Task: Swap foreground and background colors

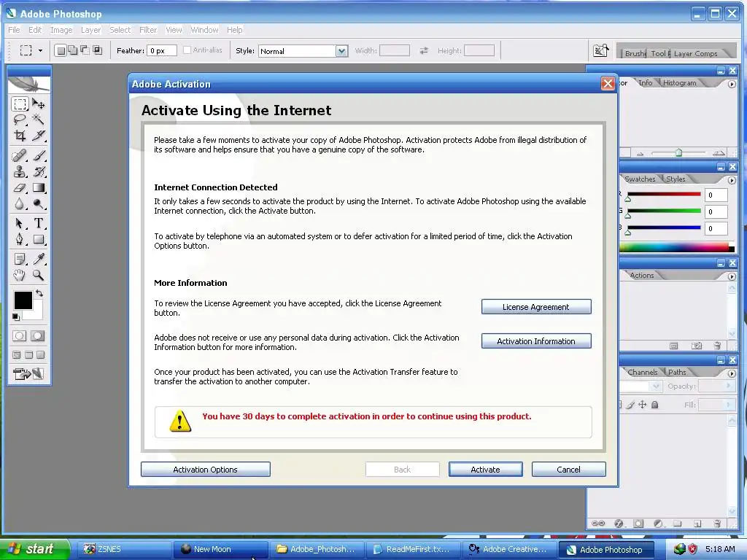Action: (39, 293)
